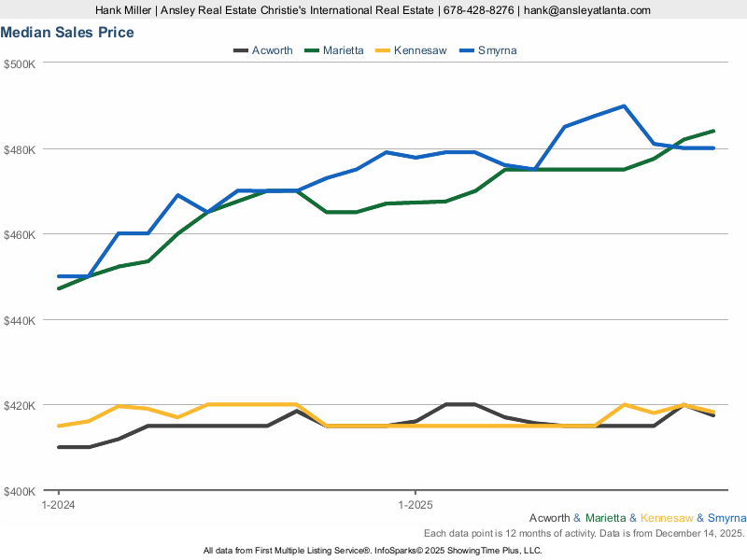This screenshot has width=747, height=560.
Task: Click the $400K y-axis label
Action: [20, 491]
